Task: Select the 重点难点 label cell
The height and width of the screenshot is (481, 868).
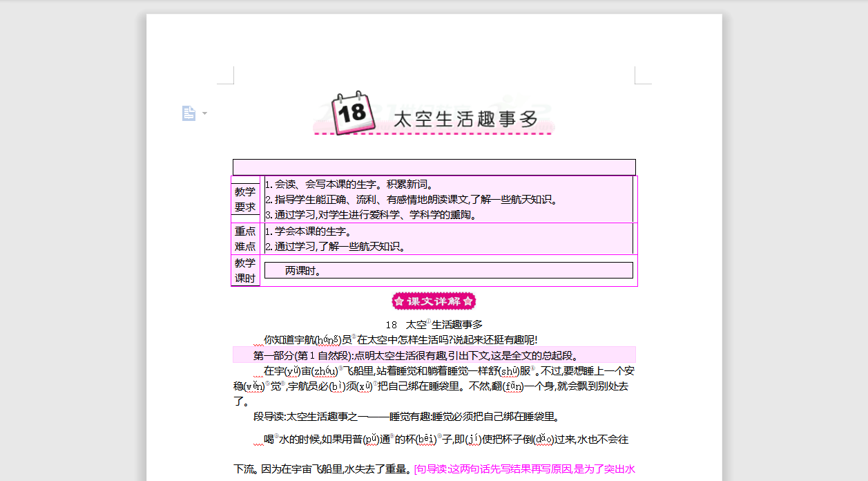Action: [245, 238]
